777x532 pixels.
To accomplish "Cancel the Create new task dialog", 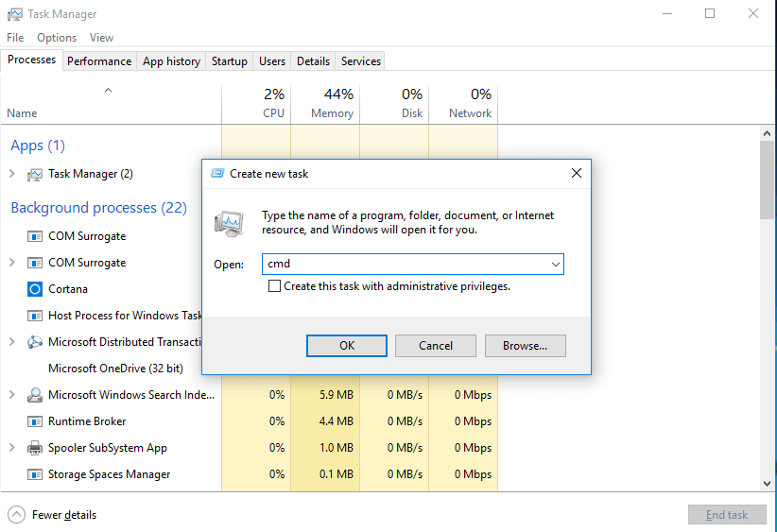I will (436, 346).
